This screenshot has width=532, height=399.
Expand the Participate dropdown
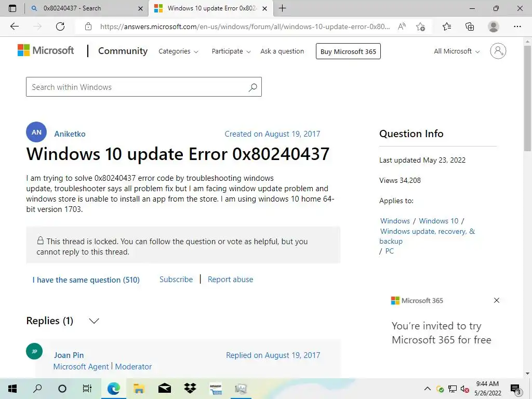pos(231,51)
